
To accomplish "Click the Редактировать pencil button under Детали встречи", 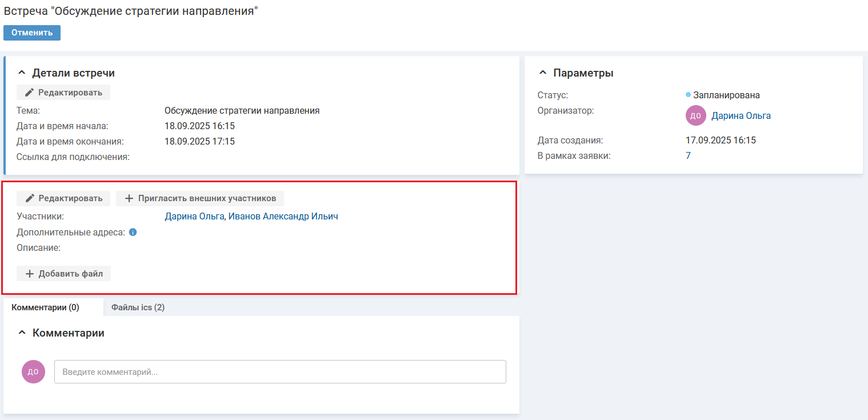I will (63, 93).
